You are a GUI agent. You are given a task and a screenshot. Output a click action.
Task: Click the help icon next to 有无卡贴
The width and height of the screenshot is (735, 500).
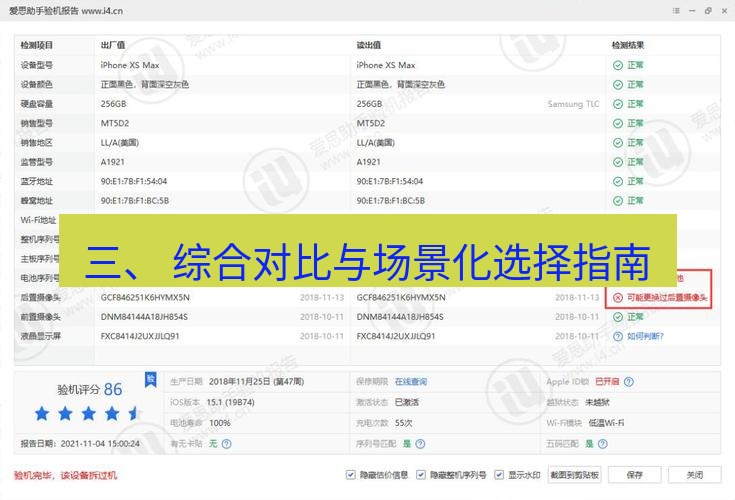point(226,444)
